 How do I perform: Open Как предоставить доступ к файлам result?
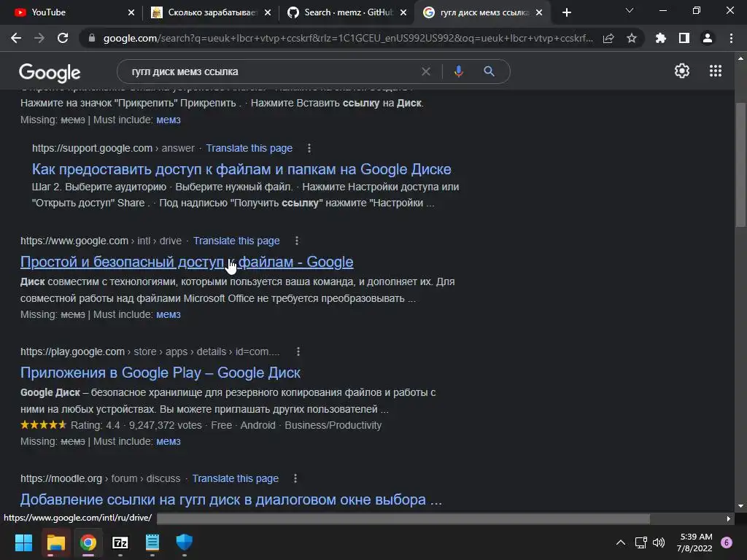[241, 169]
